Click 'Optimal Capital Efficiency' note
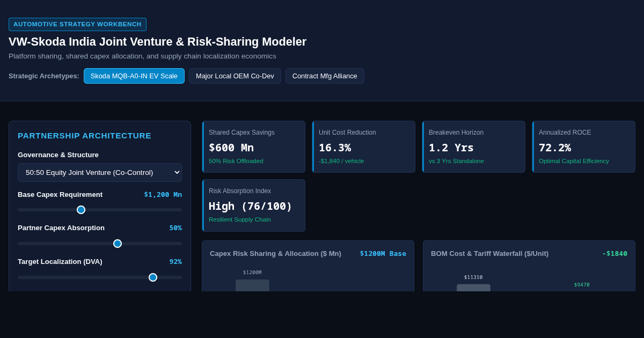644x338 pixels. coord(574,161)
